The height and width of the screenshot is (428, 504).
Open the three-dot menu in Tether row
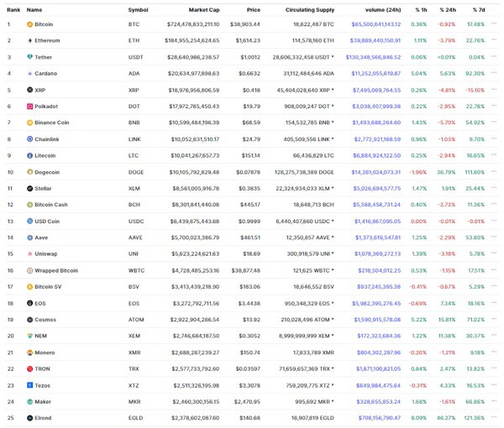[494, 56]
